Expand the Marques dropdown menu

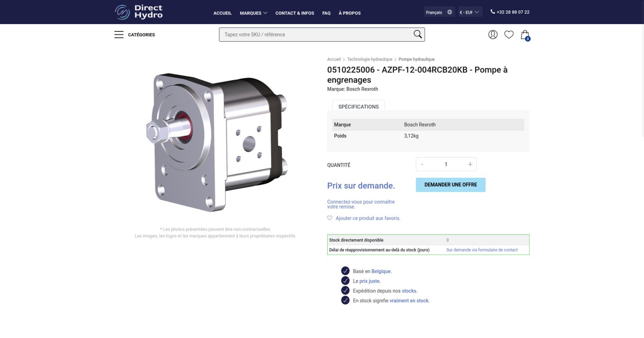[253, 13]
